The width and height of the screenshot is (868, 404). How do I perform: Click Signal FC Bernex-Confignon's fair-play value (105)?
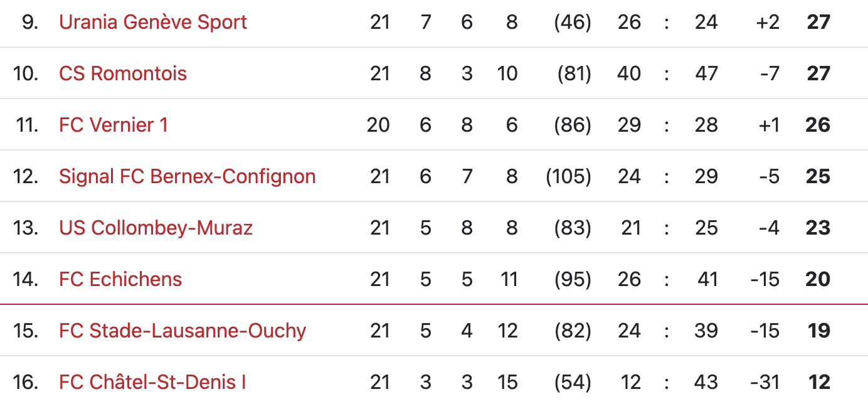pyautogui.click(x=568, y=176)
